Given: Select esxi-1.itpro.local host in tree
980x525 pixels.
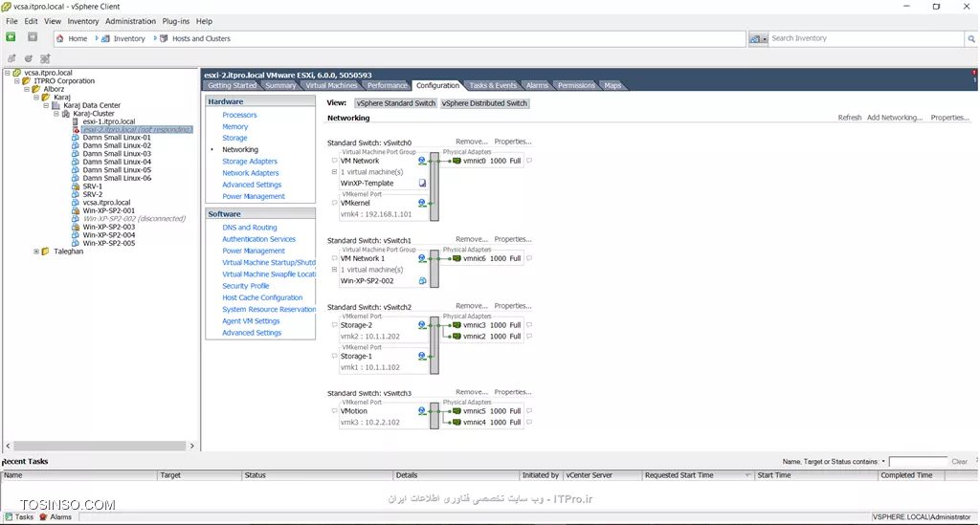Looking at the screenshot, I should pos(109,121).
